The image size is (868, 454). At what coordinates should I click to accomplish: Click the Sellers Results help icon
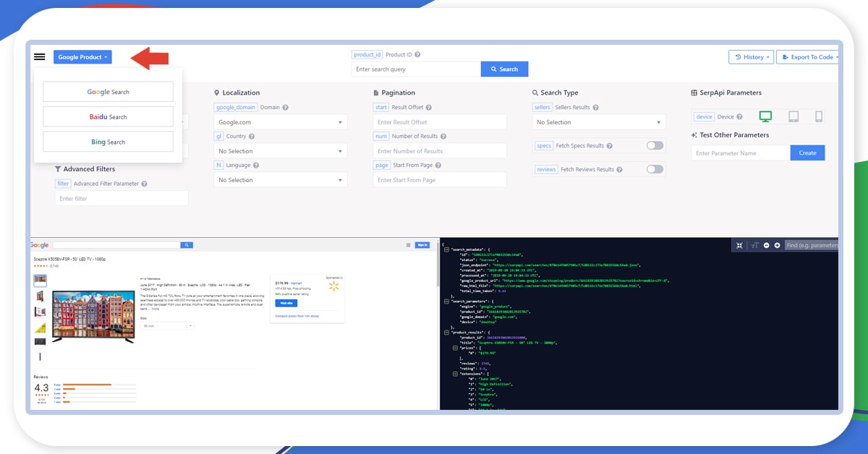[596, 108]
